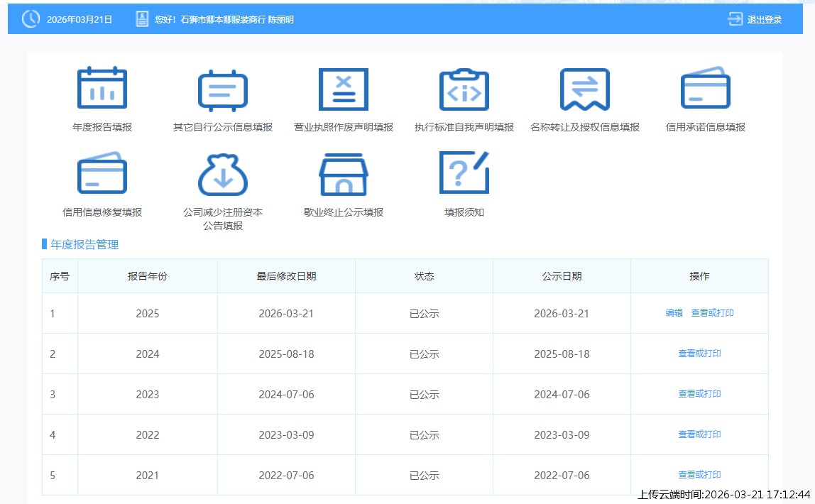Screen dimensions: 815x504
Task: Click the 退出登录 text link
Action: 765,20
